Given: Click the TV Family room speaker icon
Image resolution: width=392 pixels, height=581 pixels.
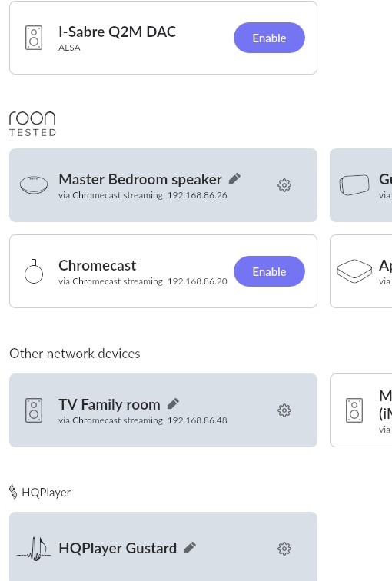Looking at the screenshot, I should [34, 410].
